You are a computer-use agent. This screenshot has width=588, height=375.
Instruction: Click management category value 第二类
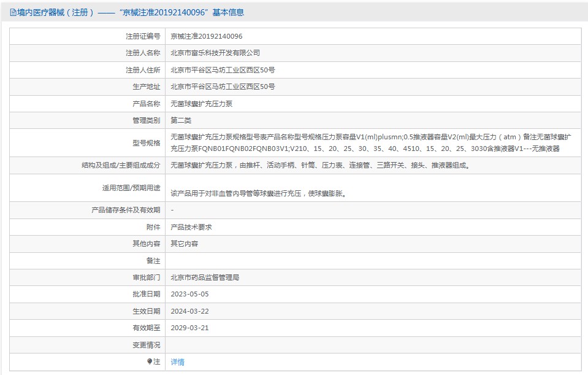(181, 120)
